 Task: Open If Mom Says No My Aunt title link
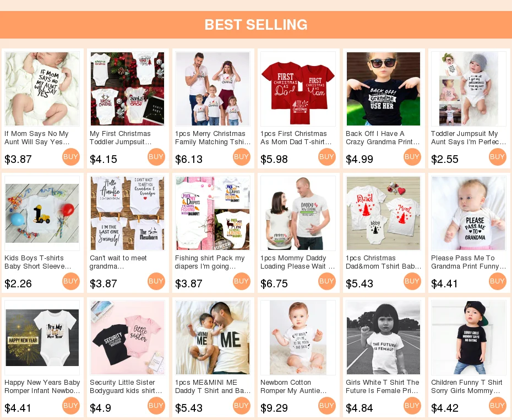tap(37, 138)
